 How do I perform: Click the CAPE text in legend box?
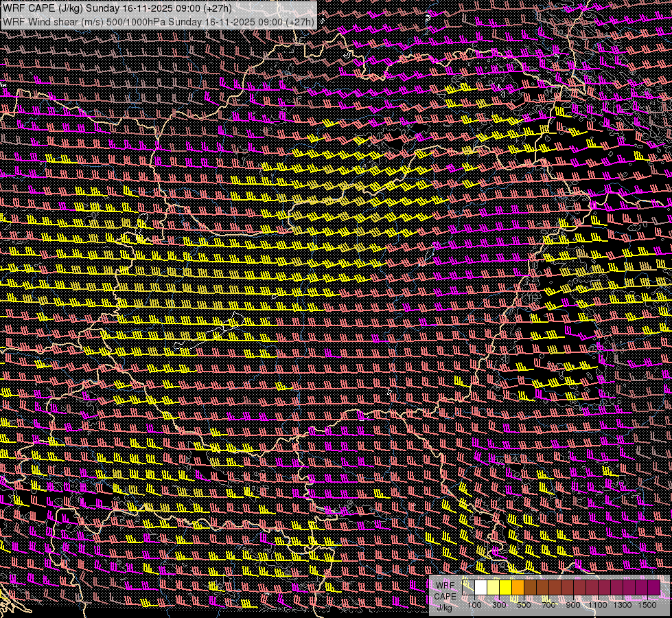click(x=445, y=597)
